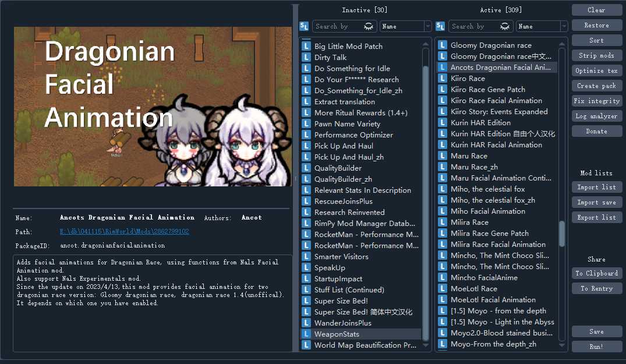Image resolution: width=626 pixels, height=364 pixels.
Task: Click the Inactive list scroll up arrow
Action: click(426, 44)
